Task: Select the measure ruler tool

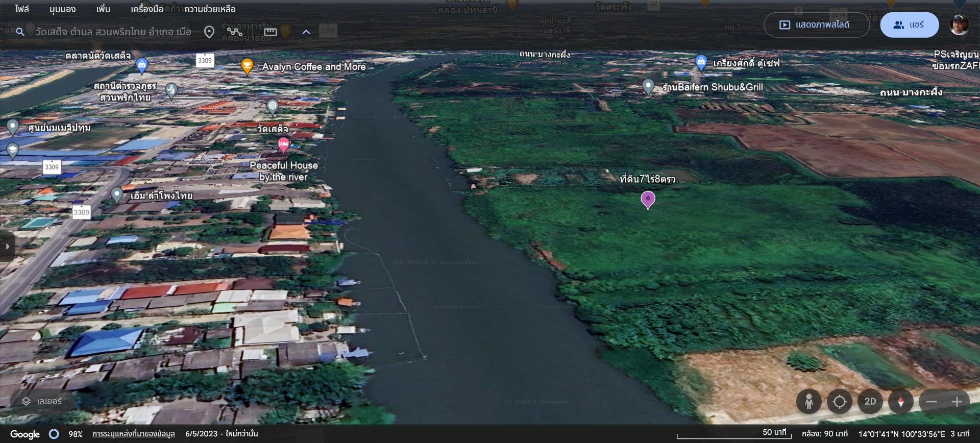Action: [x=270, y=32]
